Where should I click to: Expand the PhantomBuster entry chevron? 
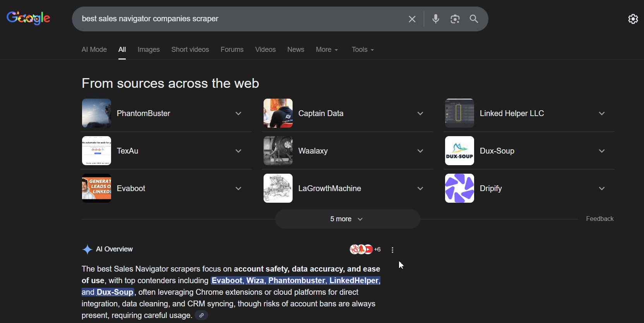[238, 113]
